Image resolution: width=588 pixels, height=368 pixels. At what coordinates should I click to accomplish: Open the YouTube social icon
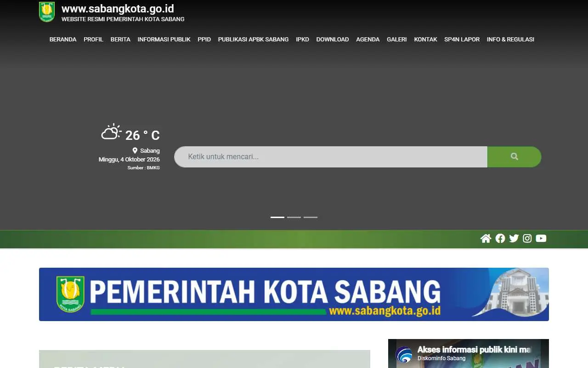(541, 238)
